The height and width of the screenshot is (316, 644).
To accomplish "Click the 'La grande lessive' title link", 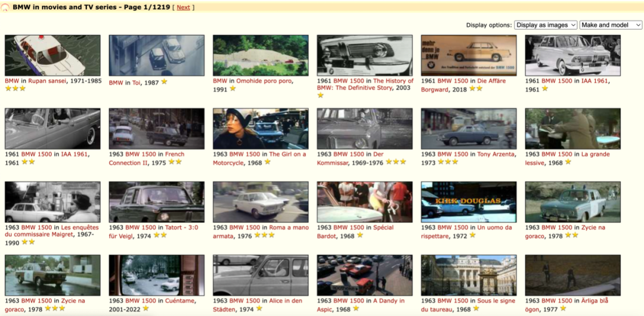I will pyautogui.click(x=568, y=158).
